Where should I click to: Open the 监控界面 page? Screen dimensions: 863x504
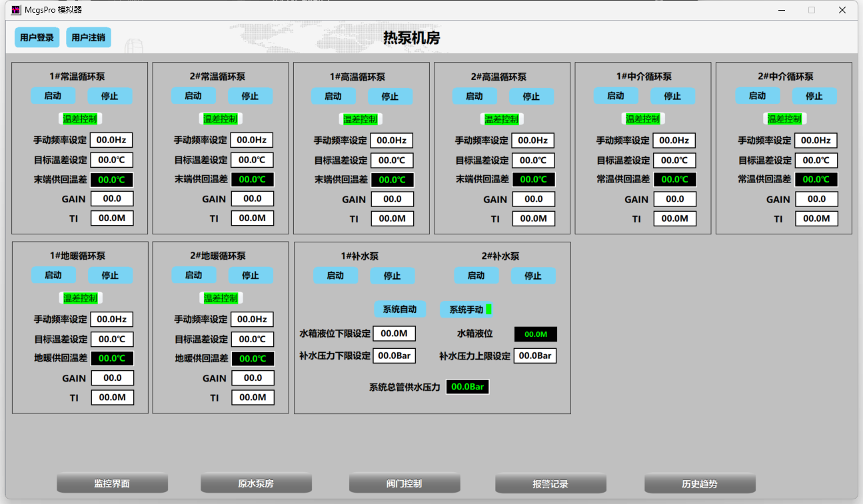112,483
